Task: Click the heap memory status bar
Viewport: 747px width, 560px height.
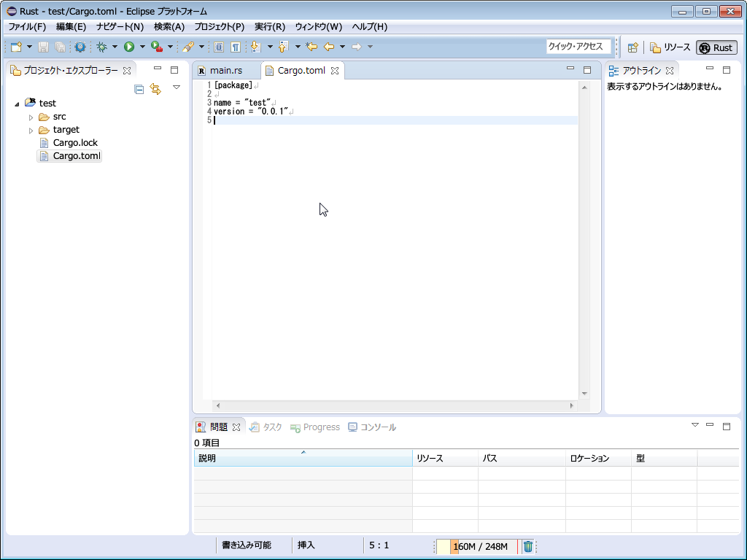Action: 477,547
